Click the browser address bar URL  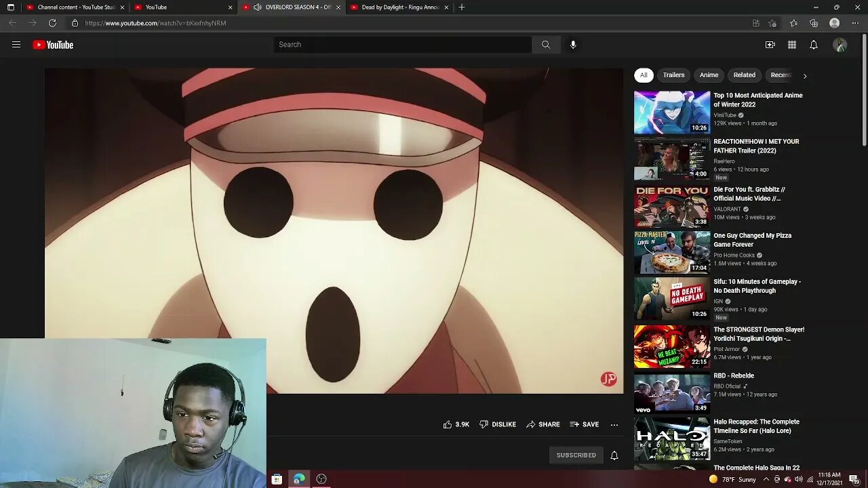155,23
